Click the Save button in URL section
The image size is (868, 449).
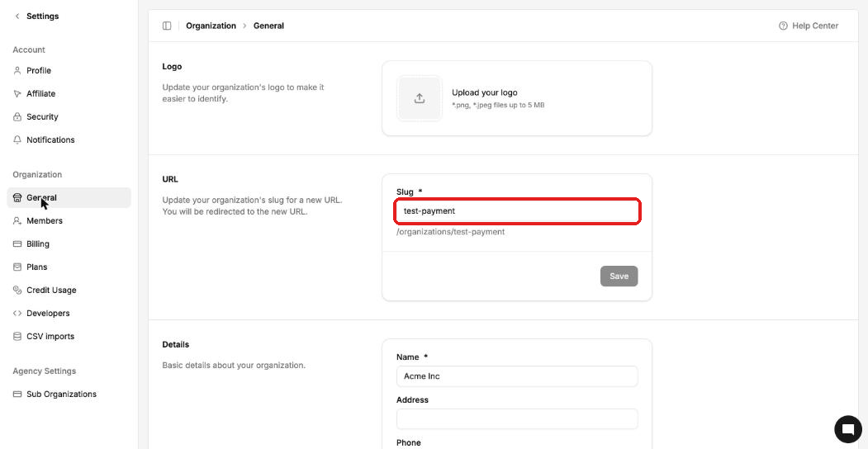(619, 276)
